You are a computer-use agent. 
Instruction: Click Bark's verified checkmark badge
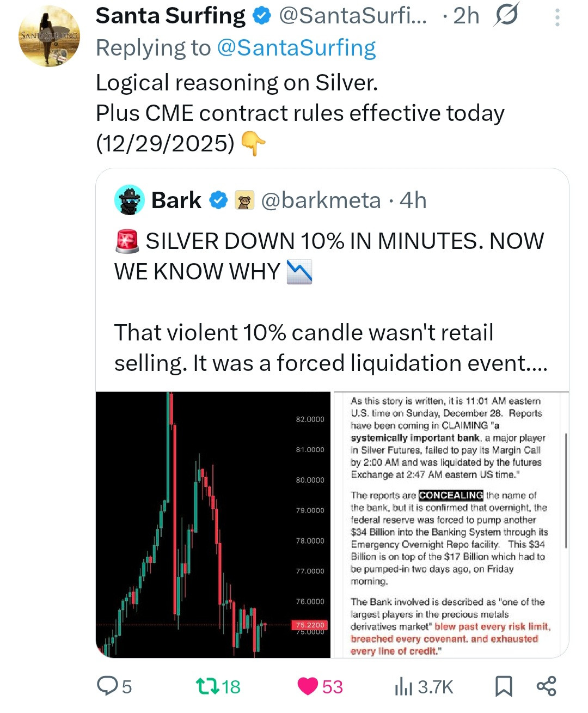[218, 200]
